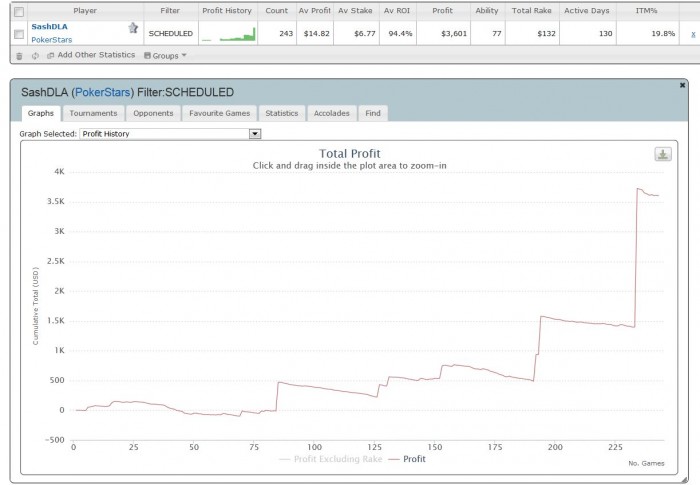Click the $132 total rake value

546,33
